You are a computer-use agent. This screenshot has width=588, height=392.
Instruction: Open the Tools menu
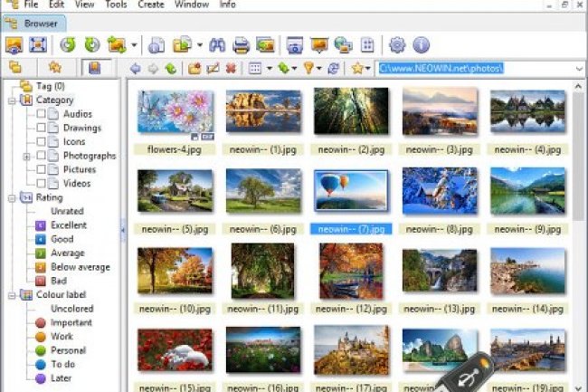116,5
